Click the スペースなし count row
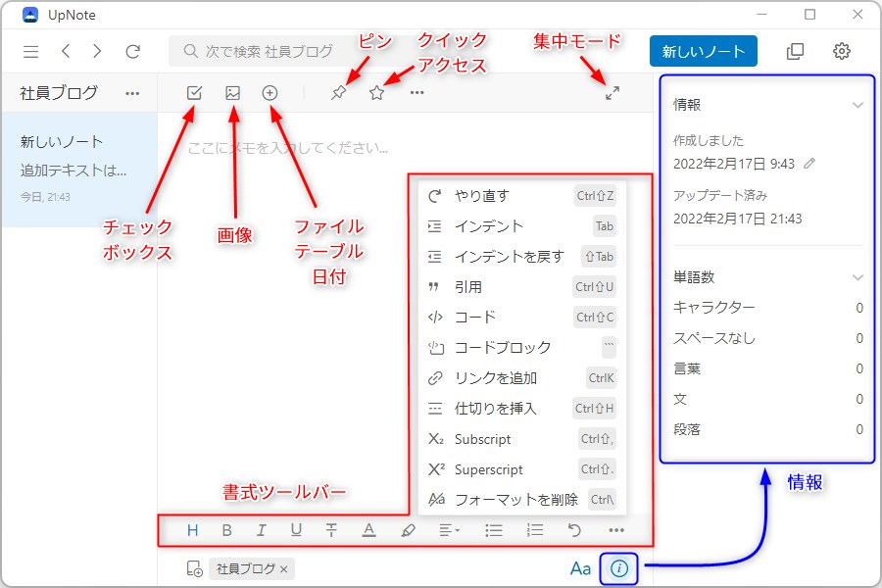882x588 pixels. click(767, 338)
